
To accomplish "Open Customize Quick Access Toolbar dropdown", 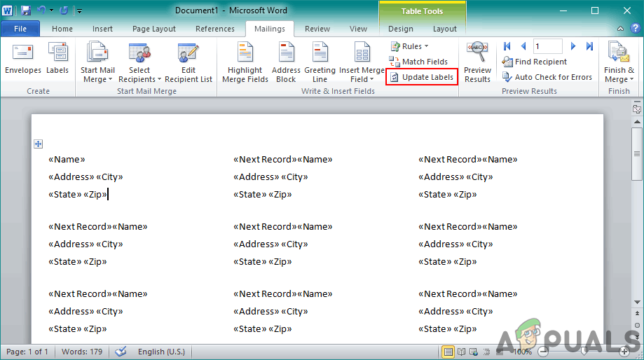I will 79,11.
